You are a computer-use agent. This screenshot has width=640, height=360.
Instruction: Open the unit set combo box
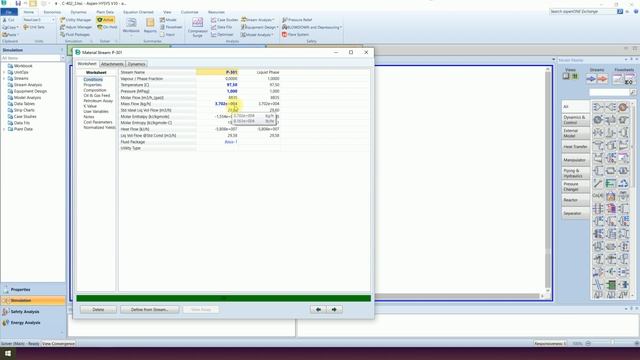tap(39, 20)
